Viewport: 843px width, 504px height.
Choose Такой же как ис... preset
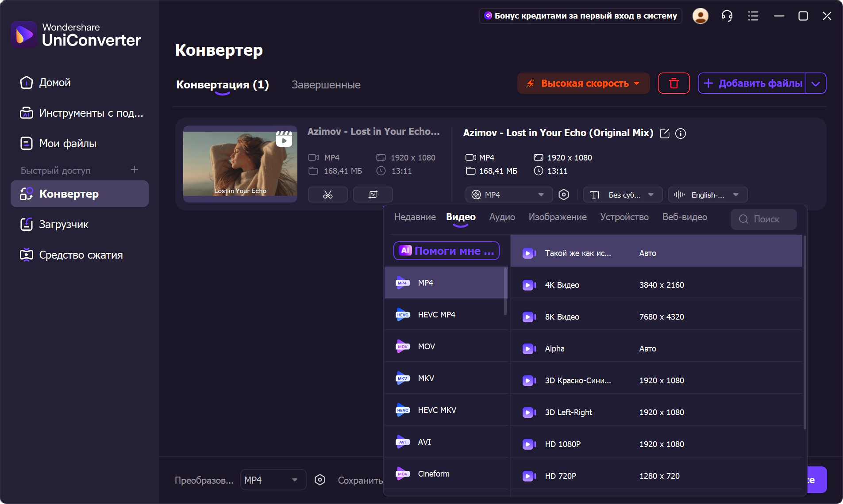(656, 251)
